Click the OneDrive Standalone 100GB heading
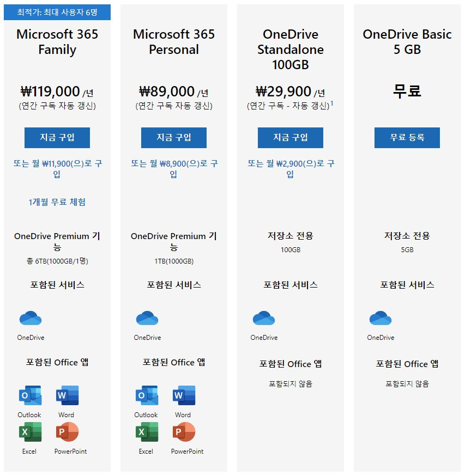The width and height of the screenshot is (465, 476). pyautogui.click(x=291, y=50)
